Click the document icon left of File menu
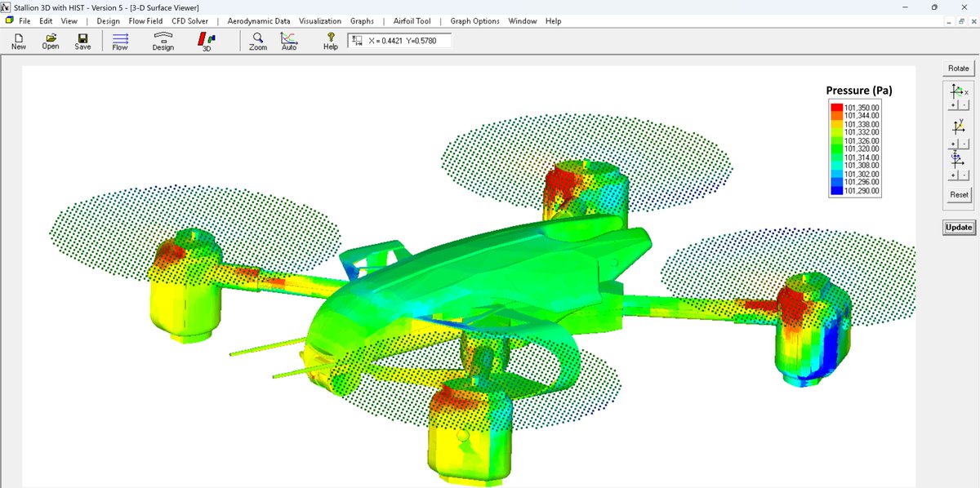 tap(9, 20)
